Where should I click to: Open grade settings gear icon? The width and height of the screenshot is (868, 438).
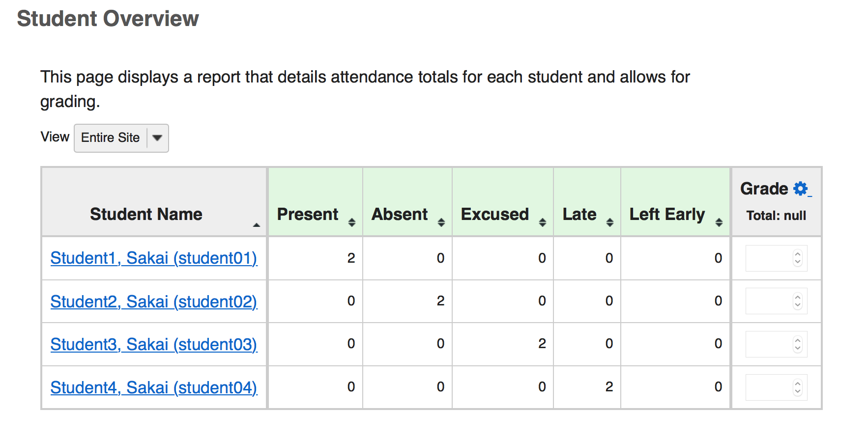pos(801,189)
